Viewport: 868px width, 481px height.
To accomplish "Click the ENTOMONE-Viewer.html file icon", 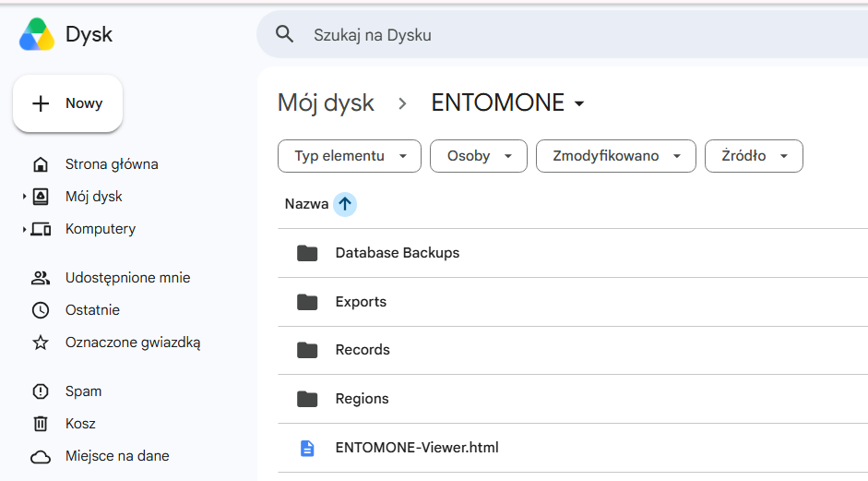I will click(x=307, y=449).
